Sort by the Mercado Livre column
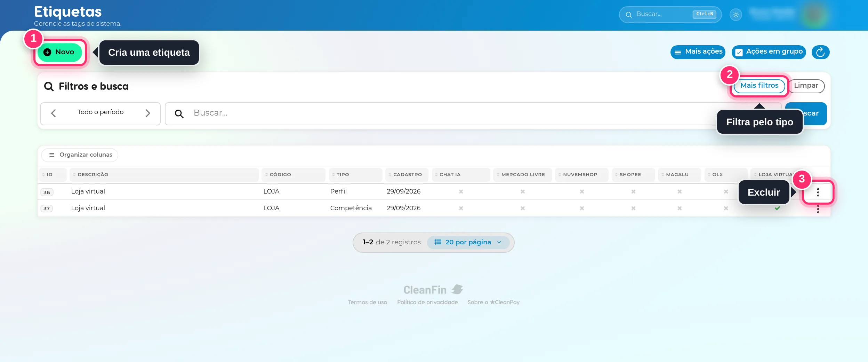 (523, 175)
